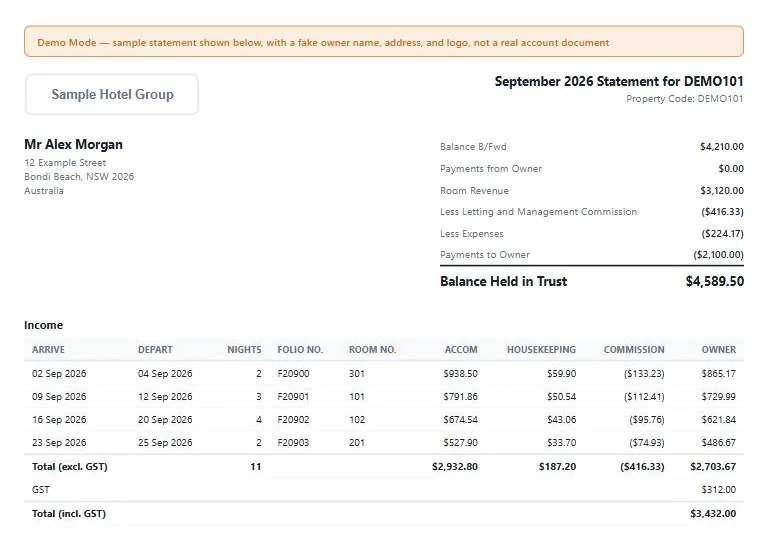
Task: Click the DEPART column header
Action: point(155,350)
